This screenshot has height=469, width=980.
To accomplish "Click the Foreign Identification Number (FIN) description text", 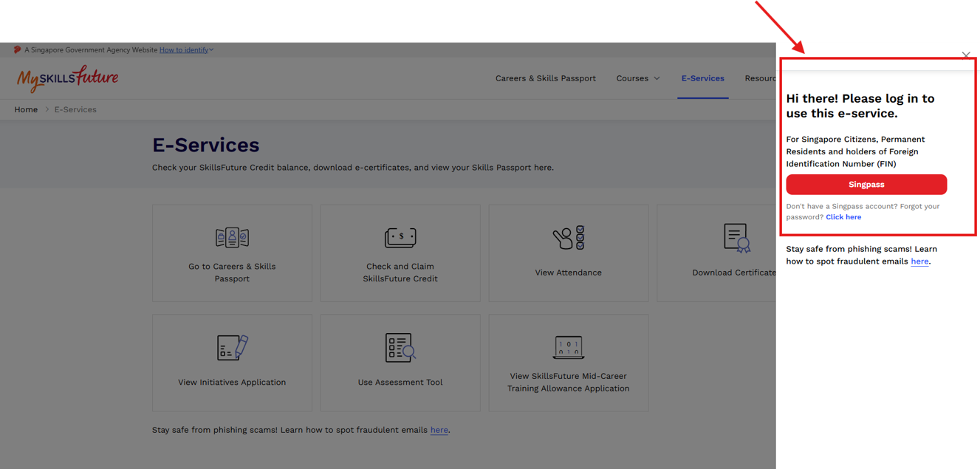I will [855, 151].
